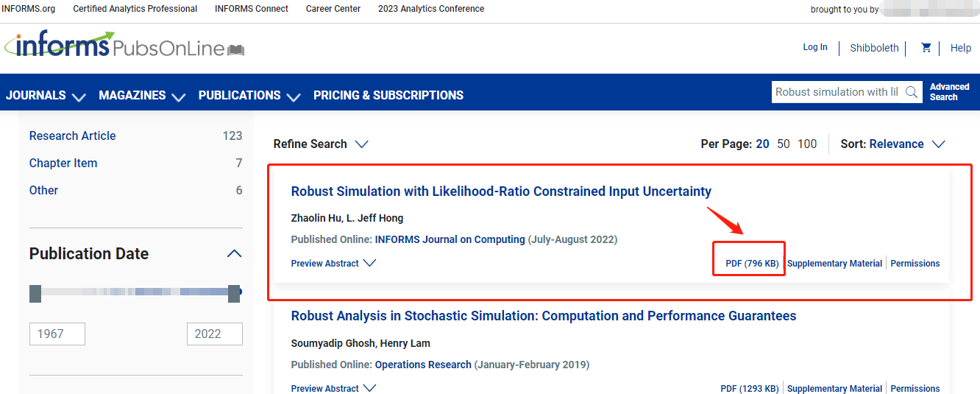This screenshot has width=980, height=394.
Task: Click the 1967 start year field
Action: [57, 334]
